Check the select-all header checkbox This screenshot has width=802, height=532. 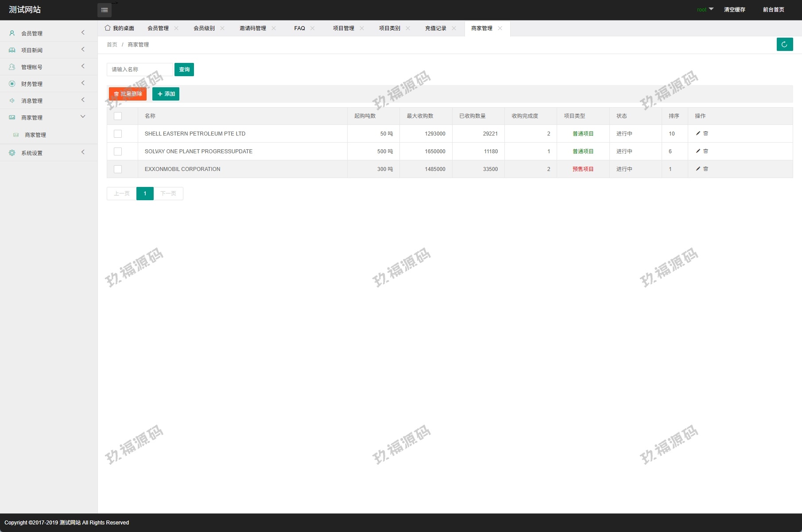click(118, 116)
